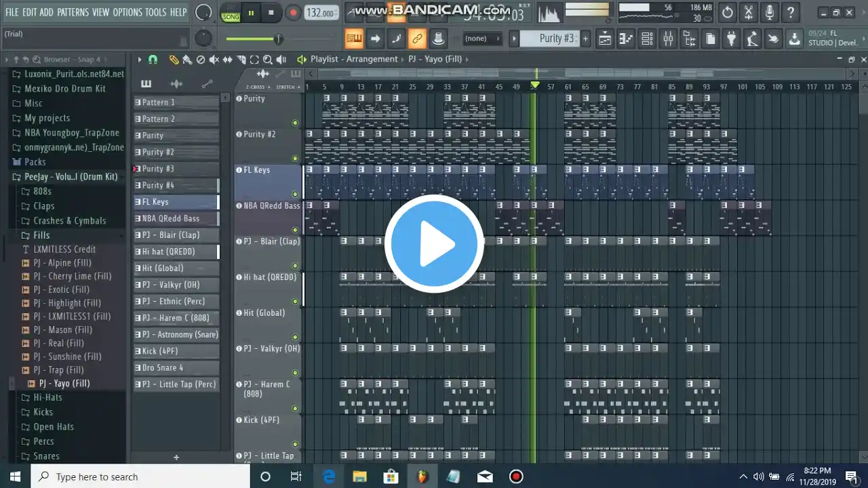Open the PATTERNS menu

[x=73, y=12]
